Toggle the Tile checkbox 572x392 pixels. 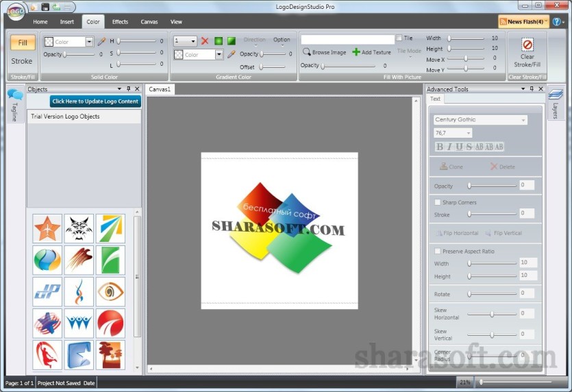click(x=399, y=38)
